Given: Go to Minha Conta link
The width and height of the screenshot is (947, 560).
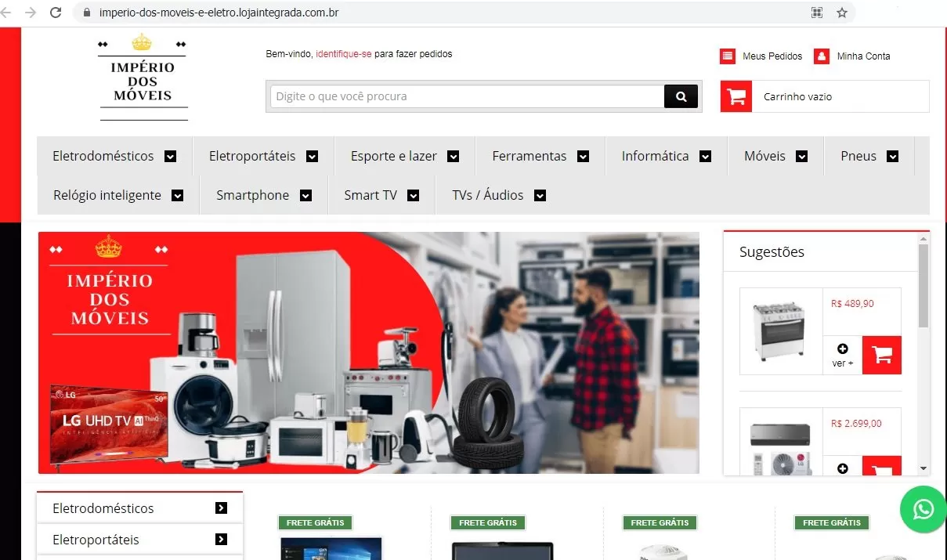Looking at the screenshot, I should point(863,56).
